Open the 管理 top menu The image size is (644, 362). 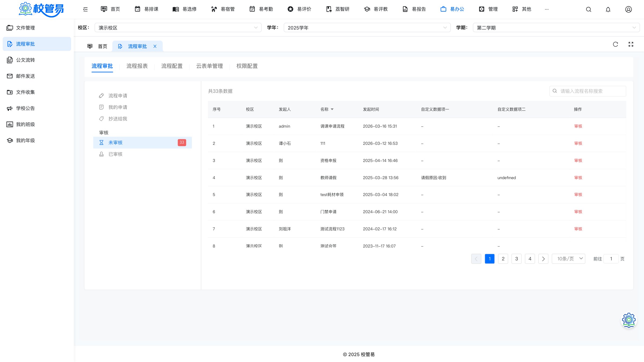tap(488, 9)
